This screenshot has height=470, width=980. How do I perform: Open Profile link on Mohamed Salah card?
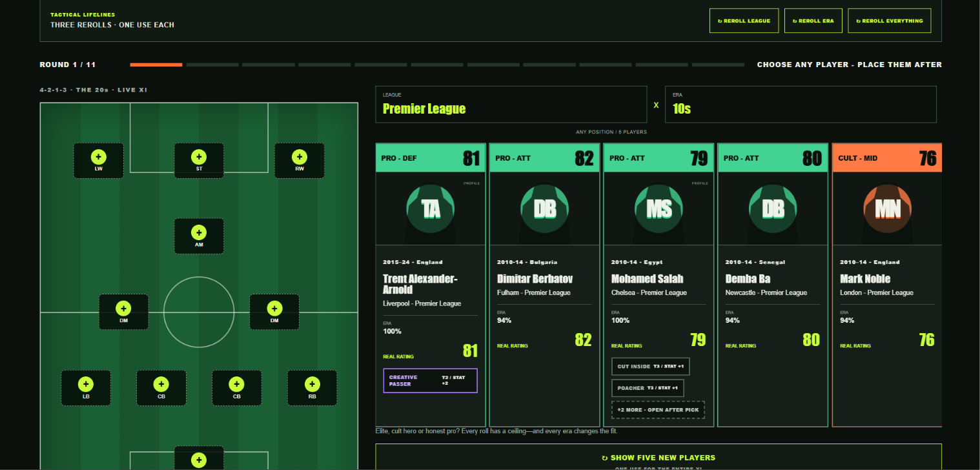(x=700, y=183)
